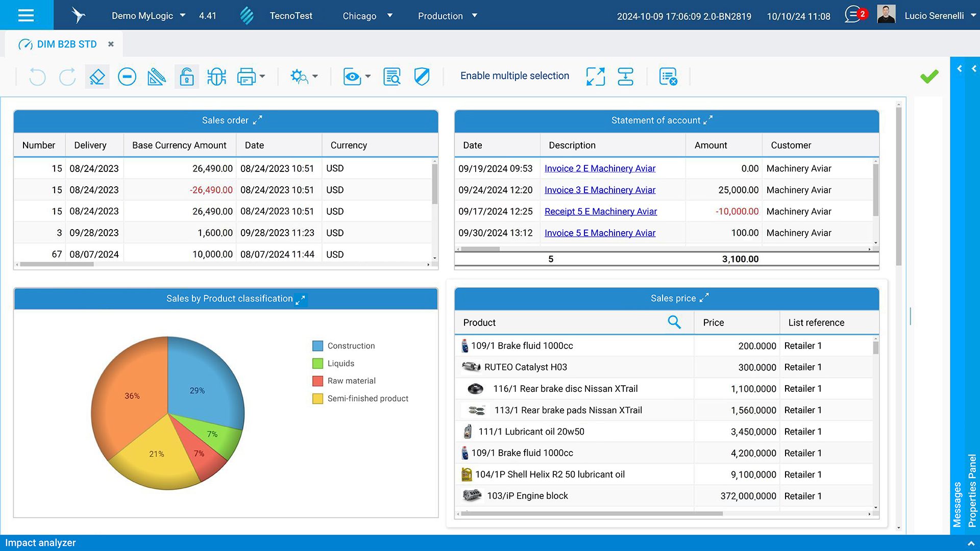Toggle the unlock padlock button
980x551 pixels.
(x=186, y=77)
